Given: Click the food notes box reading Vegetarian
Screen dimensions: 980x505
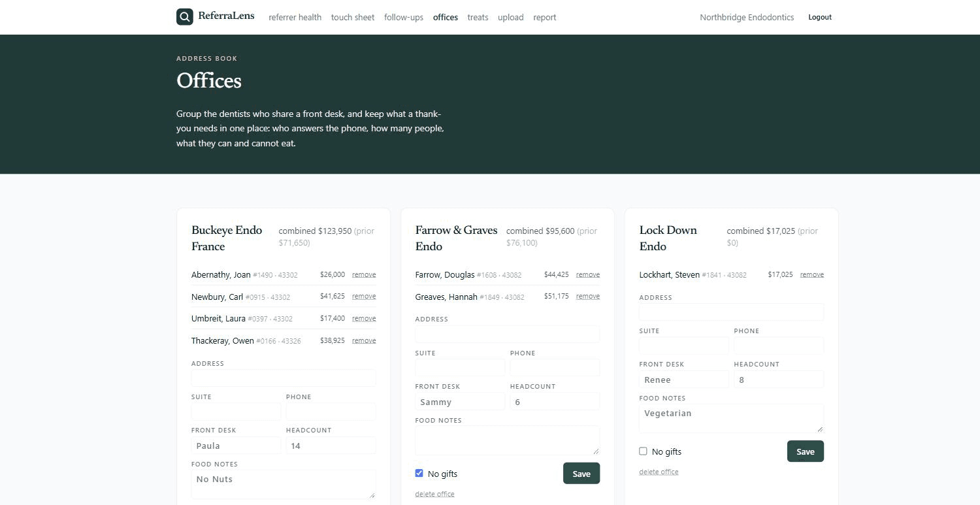Looking at the screenshot, I should tap(732, 418).
